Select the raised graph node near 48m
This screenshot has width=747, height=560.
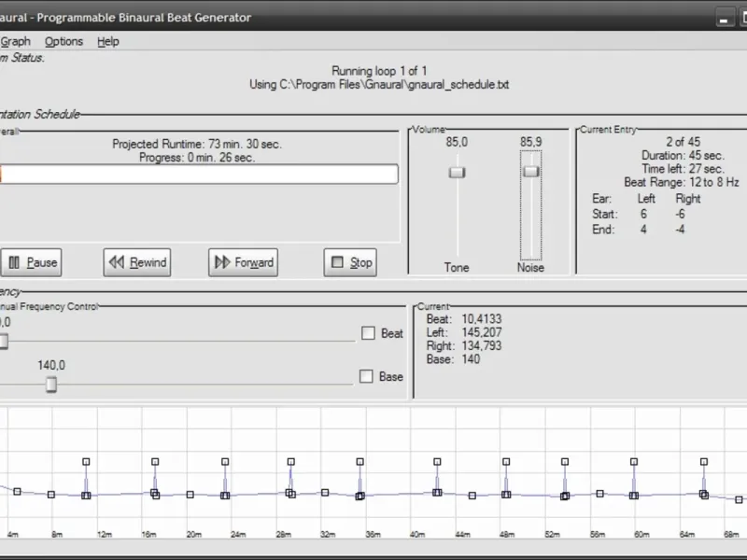[506, 461]
